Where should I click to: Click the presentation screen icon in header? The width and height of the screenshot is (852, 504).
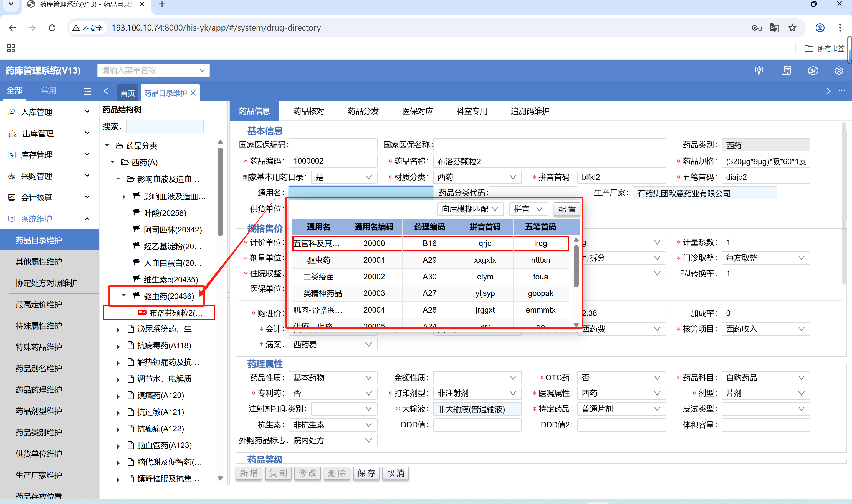point(759,71)
